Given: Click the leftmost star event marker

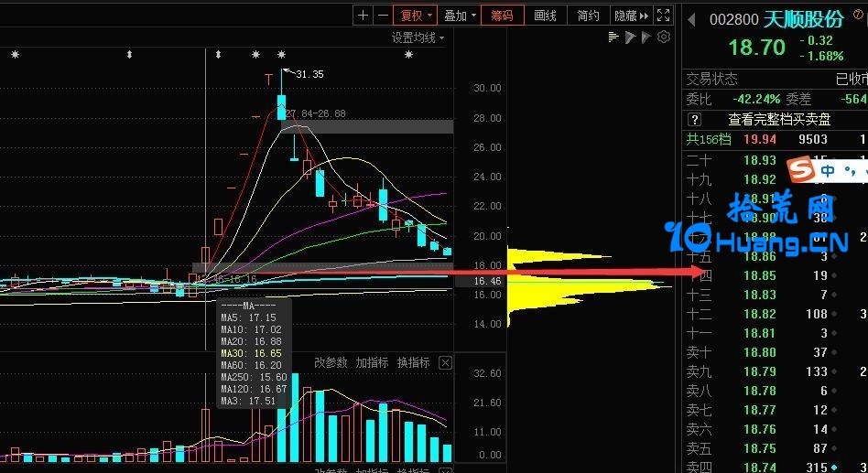Looking at the screenshot, I should click(15, 55).
